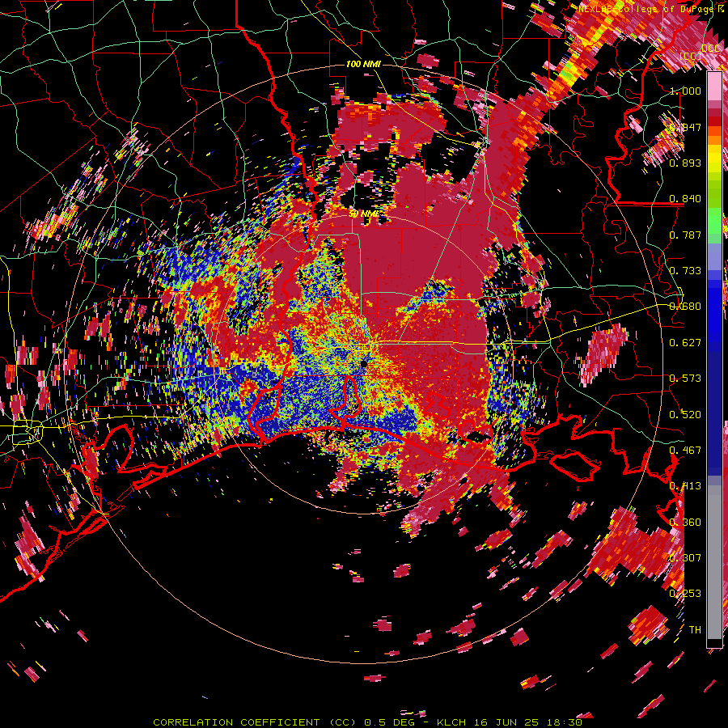
Task: Click the 0.787 color scale value
Action: pyautogui.click(x=685, y=235)
